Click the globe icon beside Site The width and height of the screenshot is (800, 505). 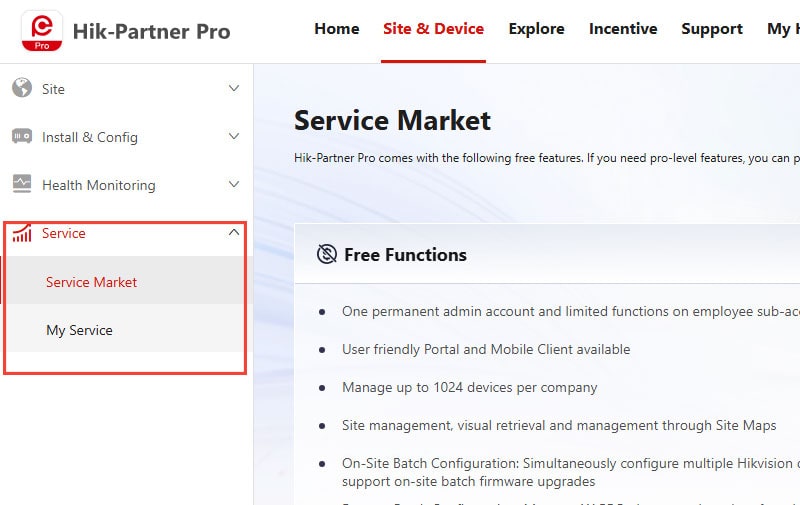click(22, 88)
